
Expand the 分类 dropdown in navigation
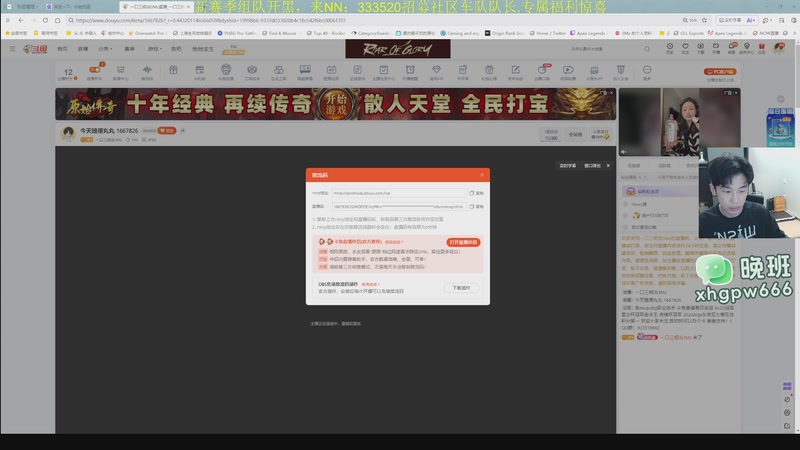[105, 49]
